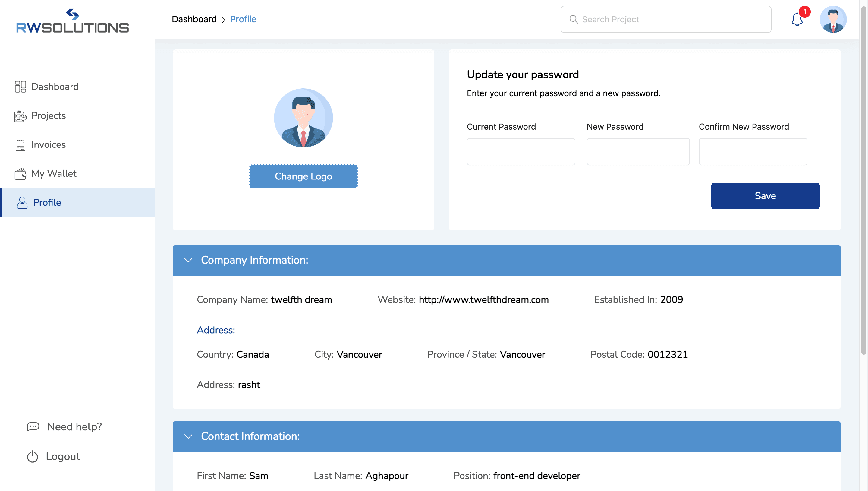Click the Logout power icon
Screen dimensions: 868x491
click(32, 457)
